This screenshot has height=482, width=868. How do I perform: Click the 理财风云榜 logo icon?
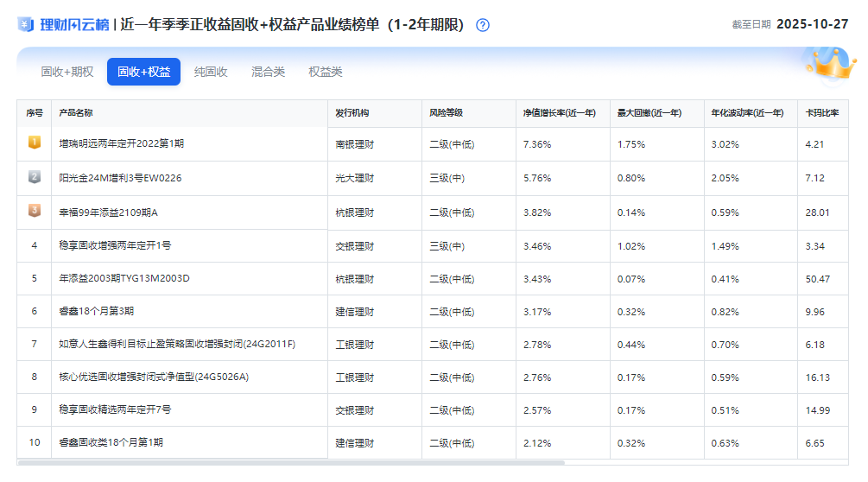point(26,25)
